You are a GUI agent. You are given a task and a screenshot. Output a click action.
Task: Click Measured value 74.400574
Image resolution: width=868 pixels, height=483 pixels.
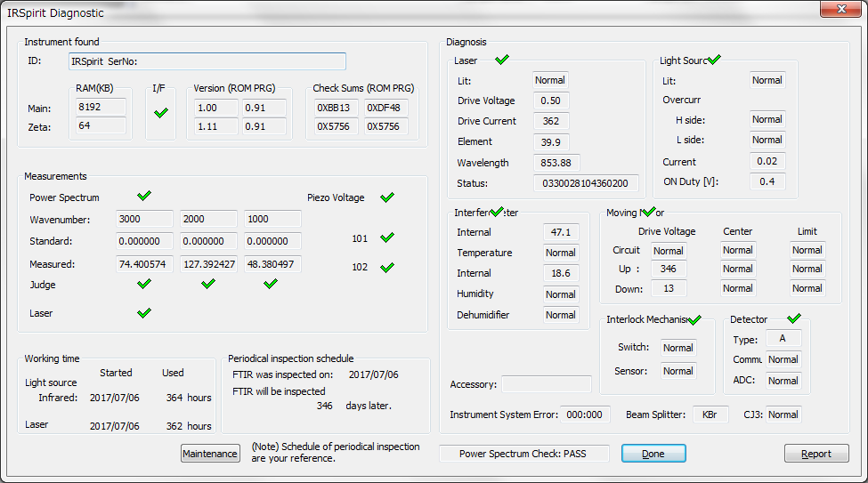pyautogui.click(x=144, y=264)
